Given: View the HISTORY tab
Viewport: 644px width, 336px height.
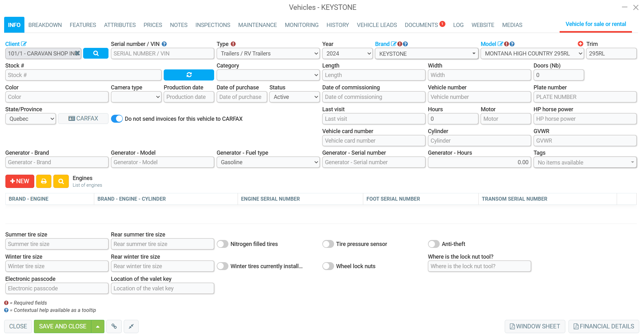Looking at the screenshot, I should tap(338, 25).
